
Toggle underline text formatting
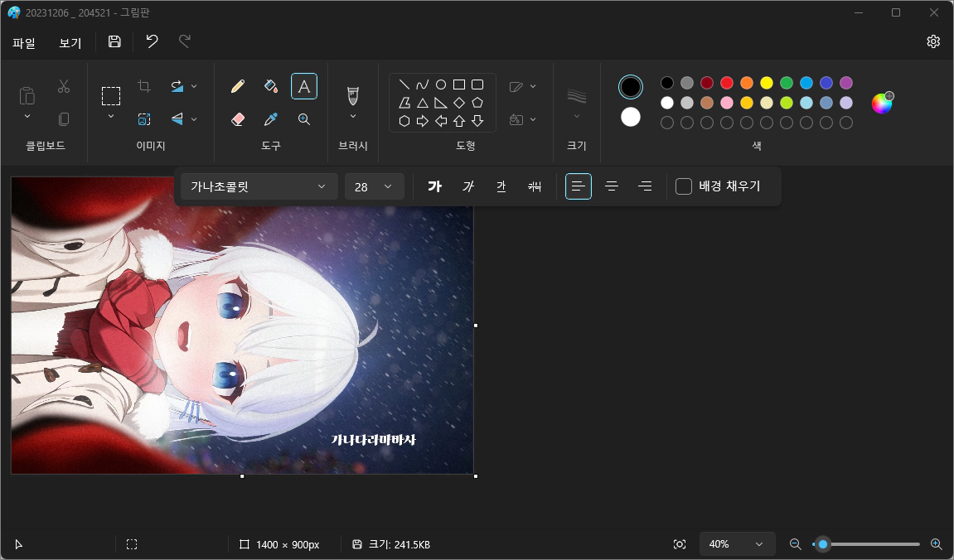[501, 186]
